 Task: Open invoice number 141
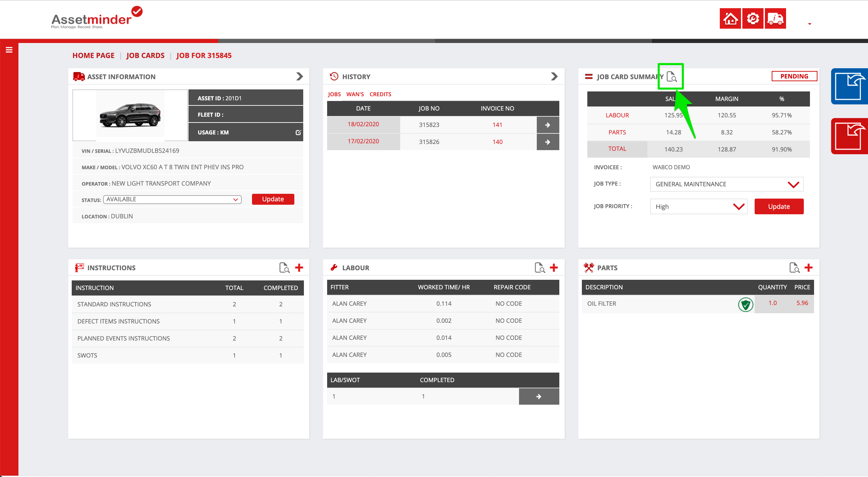tap(497, 125)
